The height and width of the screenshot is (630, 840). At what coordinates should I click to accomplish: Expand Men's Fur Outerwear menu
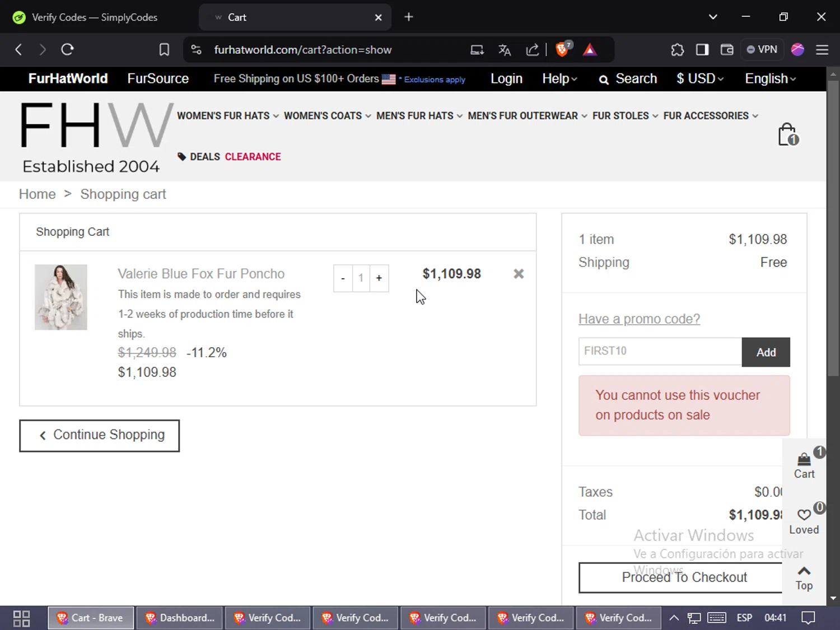(x=528, y=116)
